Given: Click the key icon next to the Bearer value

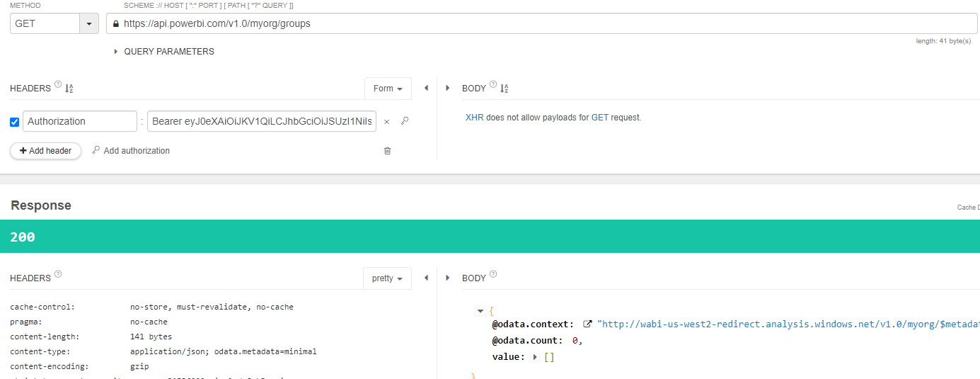Looking at the screenshot, I should (405, 121).
